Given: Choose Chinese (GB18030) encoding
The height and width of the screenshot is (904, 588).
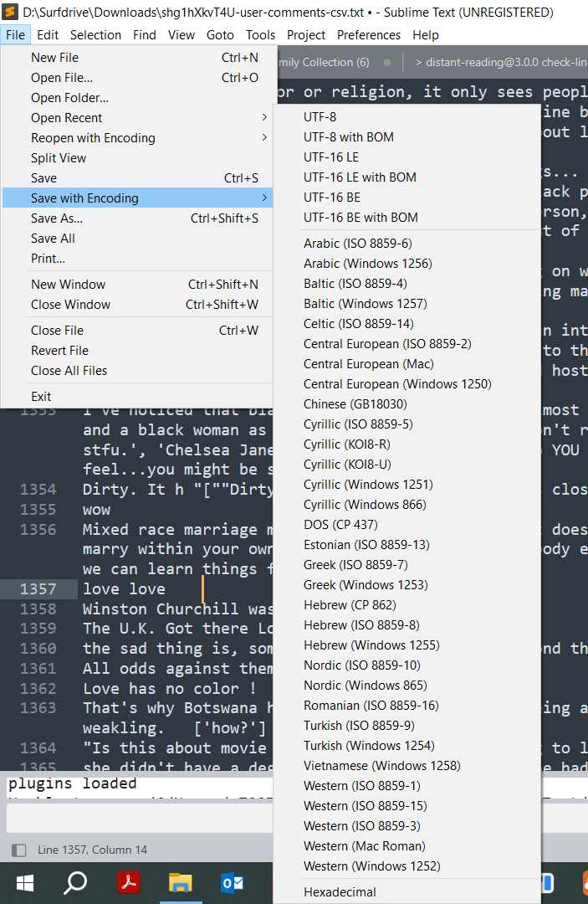Looking at the screenshot, I should [x=407, y=404].
